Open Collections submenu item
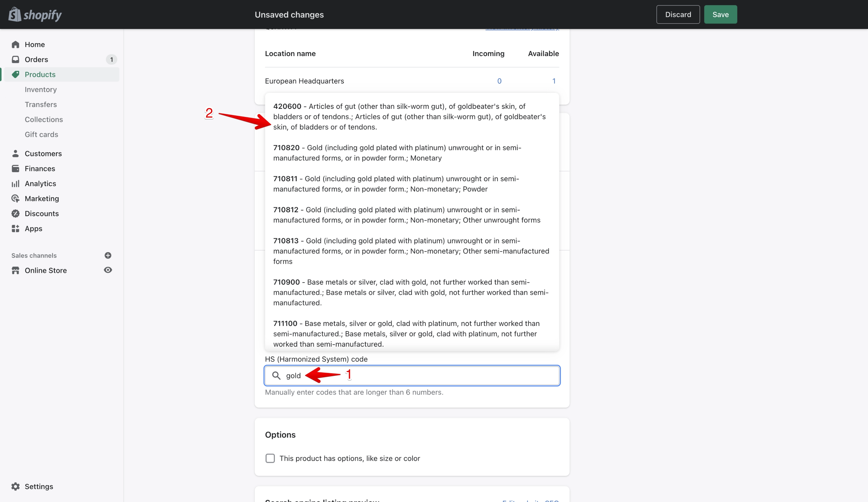 click(x=44, y=120)
